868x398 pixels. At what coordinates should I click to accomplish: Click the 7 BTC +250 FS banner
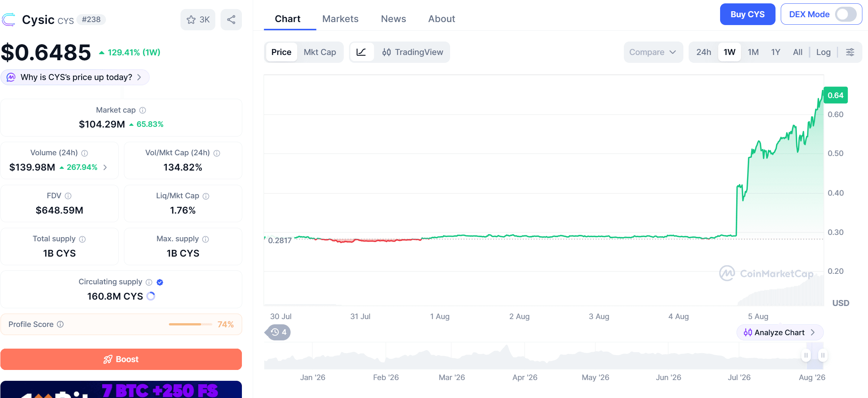[x=121, y=389]
